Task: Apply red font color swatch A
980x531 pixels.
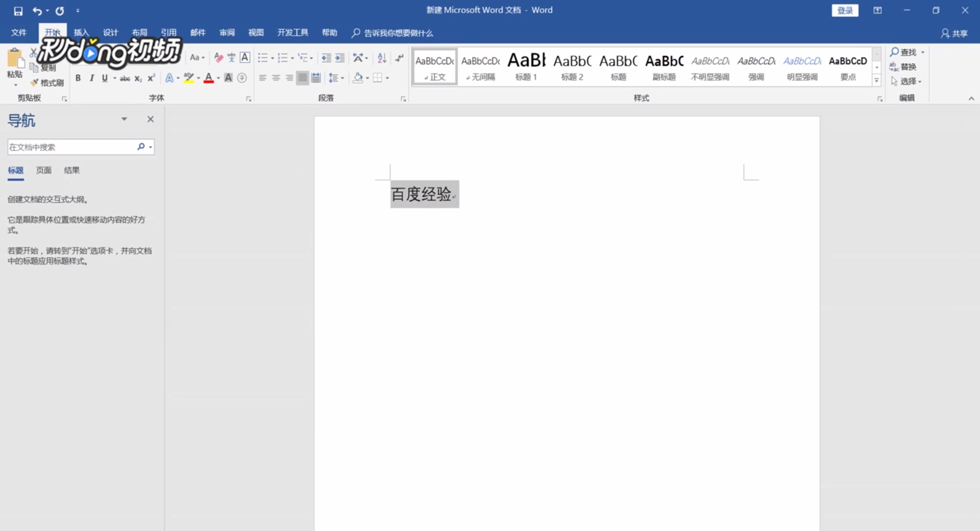Action: (208, 78)
